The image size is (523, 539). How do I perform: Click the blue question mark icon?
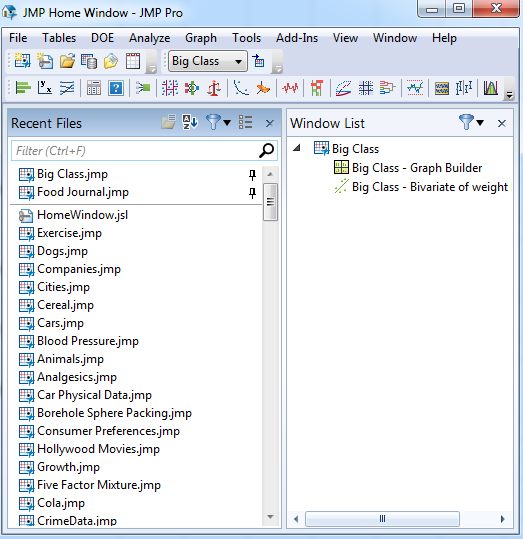(x=116, y=88)
